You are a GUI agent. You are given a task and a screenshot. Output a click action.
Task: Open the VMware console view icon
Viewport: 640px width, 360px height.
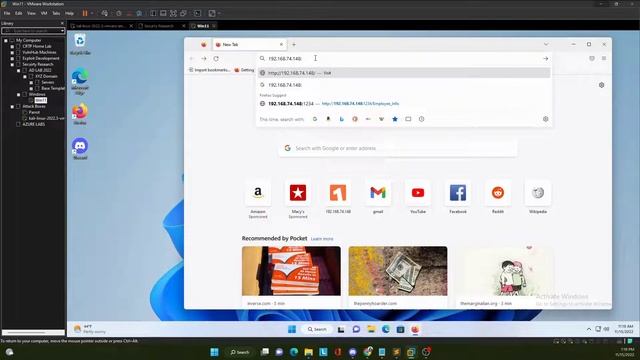198,13
